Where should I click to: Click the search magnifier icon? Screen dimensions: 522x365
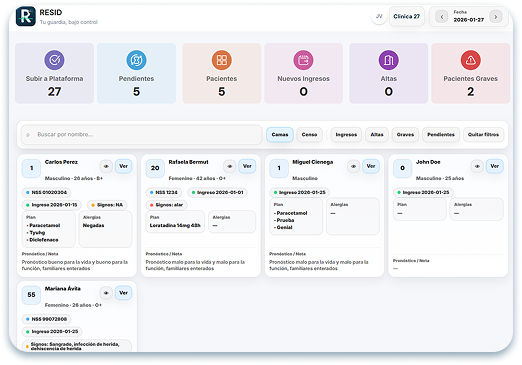point(28,135)
